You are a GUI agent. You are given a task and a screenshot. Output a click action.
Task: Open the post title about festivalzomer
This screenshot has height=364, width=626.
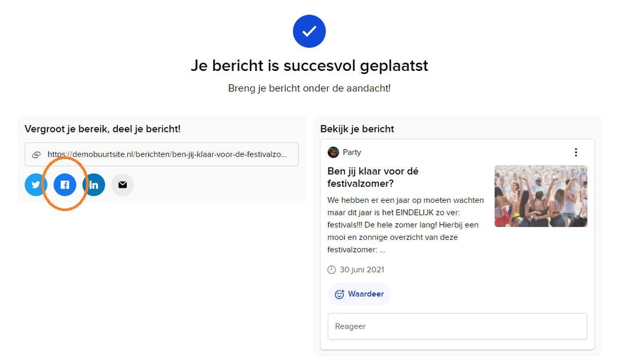coord(372,177)
